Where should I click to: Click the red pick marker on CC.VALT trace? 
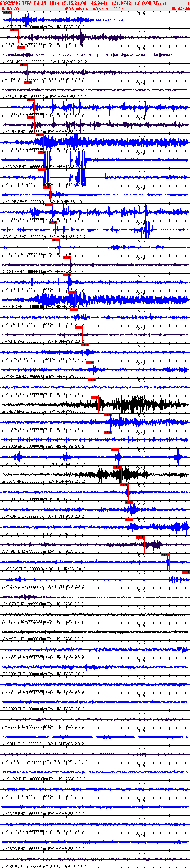[x=140, y=537]
